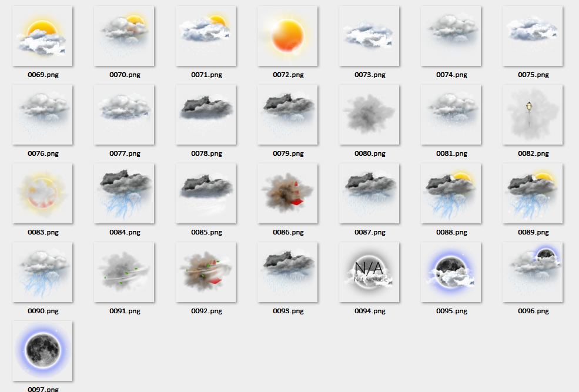
Task: Select the 0075.png cloud thumbnail
Action: [533, 36]
